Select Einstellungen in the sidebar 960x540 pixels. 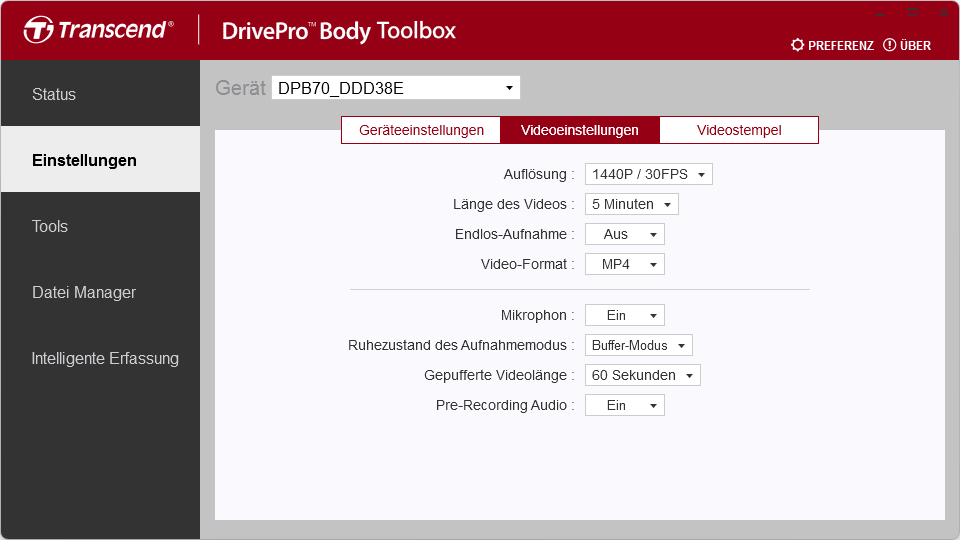(x=100, y=160)
